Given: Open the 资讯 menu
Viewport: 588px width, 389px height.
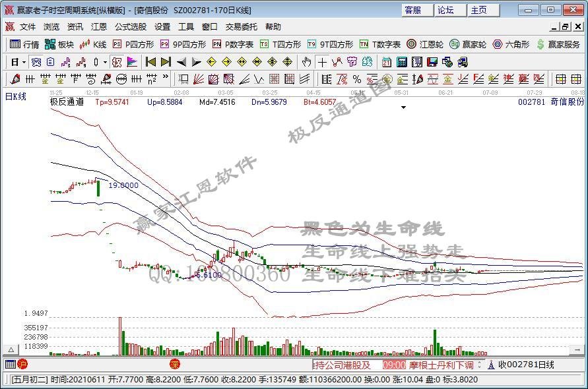Looking at the screenshot, I should (x=75, y=27).
